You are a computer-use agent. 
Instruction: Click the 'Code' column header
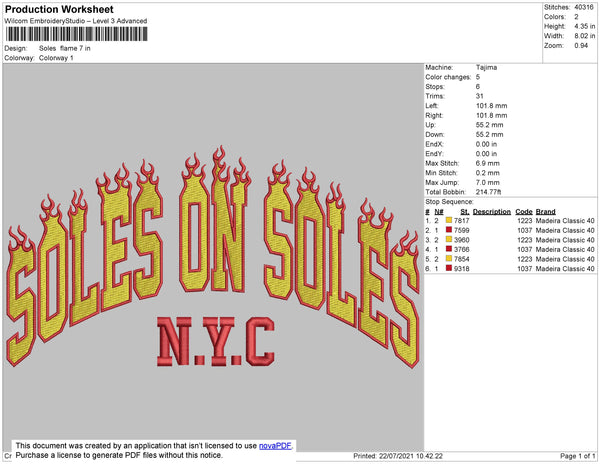point(524,212)
